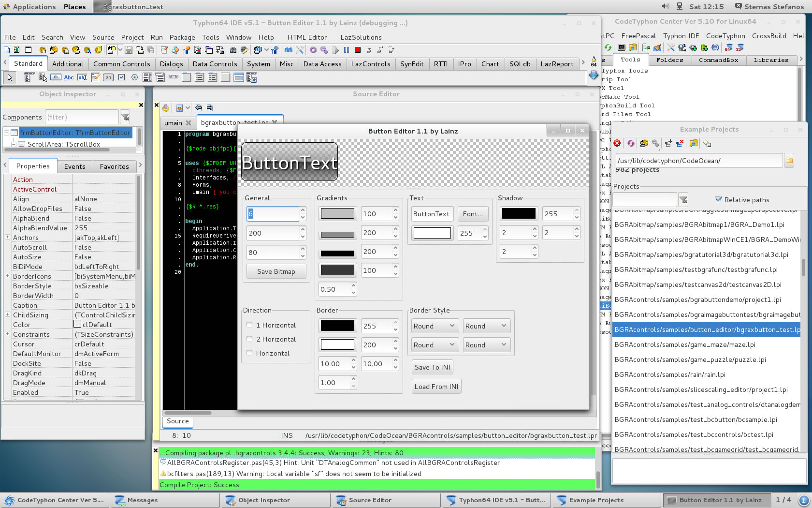Select the TMainMenu component icon in palette
This screenshot has width=812, height=508.
point(29,77)
